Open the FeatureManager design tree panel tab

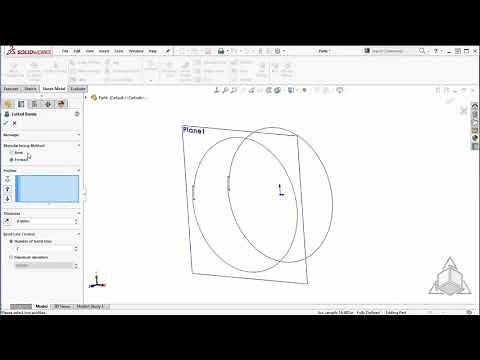(8, 104)
